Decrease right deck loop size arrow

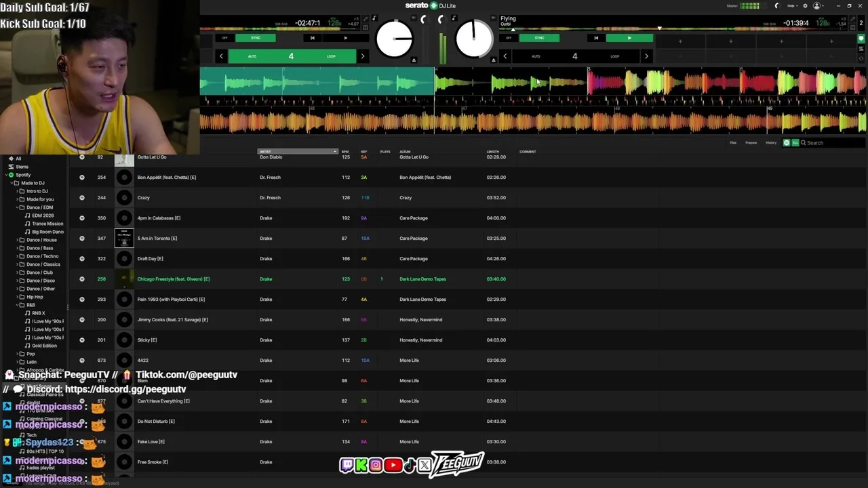coord(505,56)
